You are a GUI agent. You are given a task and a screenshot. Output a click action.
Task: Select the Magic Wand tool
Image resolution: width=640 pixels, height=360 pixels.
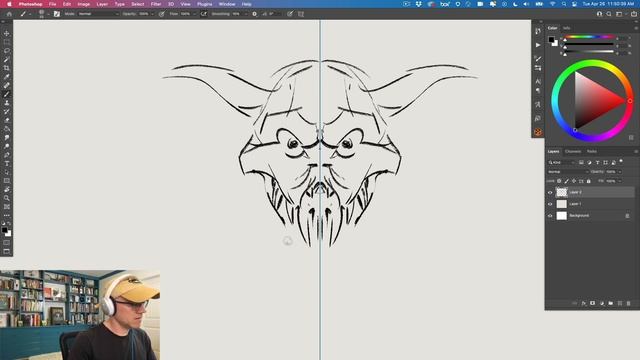point(7,59)
